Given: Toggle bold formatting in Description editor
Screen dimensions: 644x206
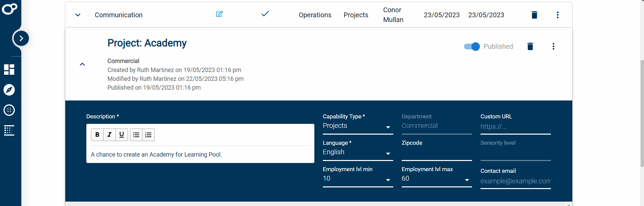Looking at the screenshot, I should tap(97, 135).
